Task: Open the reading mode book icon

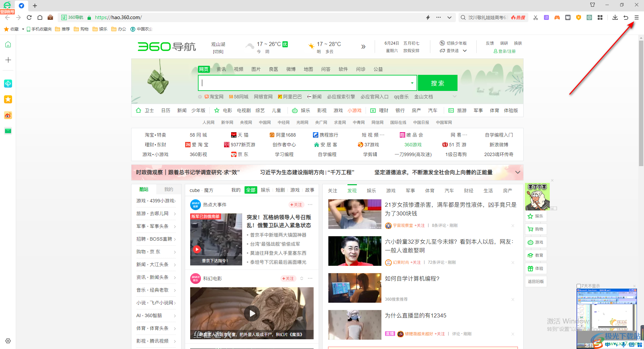Action: 568,17
